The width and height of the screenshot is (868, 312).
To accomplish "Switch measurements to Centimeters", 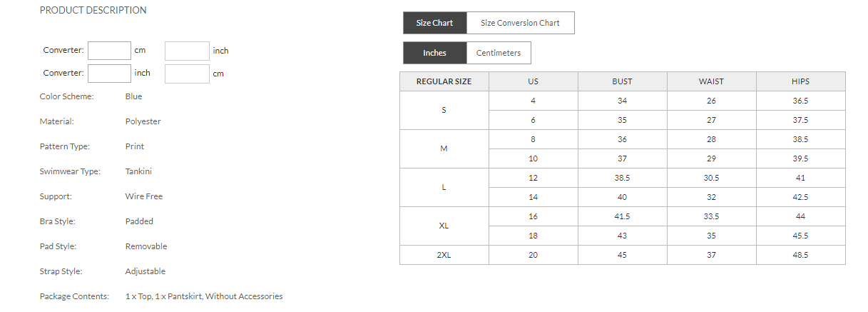I will [499, 53].
